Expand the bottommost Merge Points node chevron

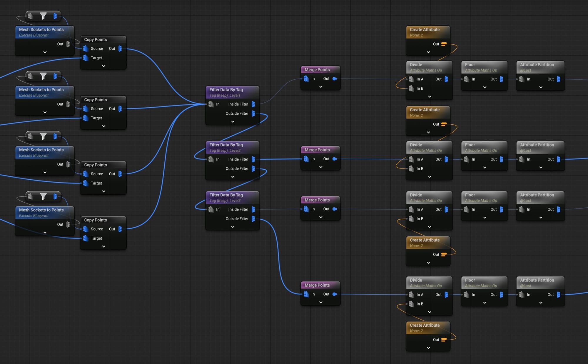pos(321,303)
